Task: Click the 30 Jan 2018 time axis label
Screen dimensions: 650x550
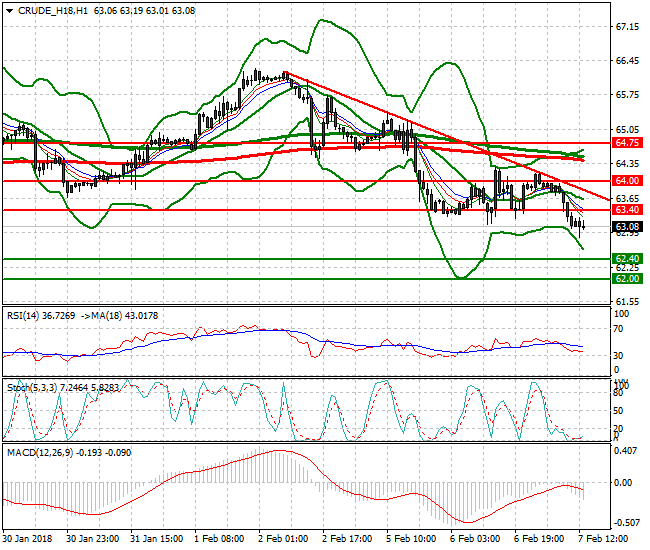Action: pyautogui.click(x=27, y=539)
